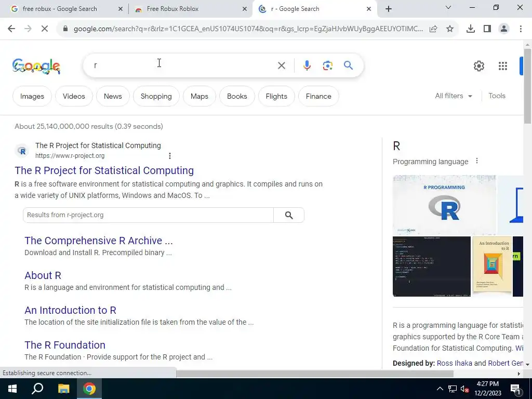Switch to the 'free robux - Google Search' tab
The image size is (532, 399).
coord(60,9)
